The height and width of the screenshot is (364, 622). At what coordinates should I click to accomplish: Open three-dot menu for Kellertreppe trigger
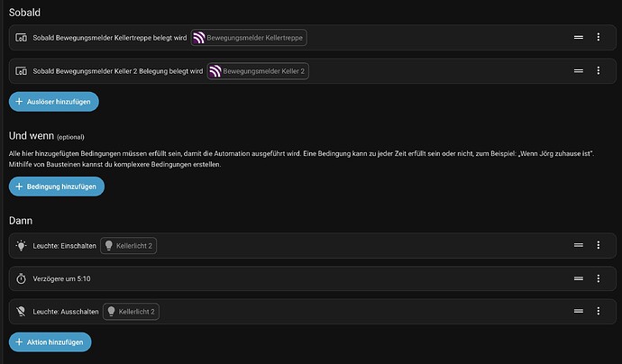pyautogui.click(x=599, y=37)
